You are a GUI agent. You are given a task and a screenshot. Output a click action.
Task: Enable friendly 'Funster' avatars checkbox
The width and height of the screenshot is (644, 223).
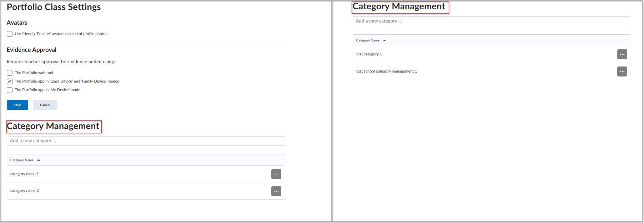pos(10,34)
